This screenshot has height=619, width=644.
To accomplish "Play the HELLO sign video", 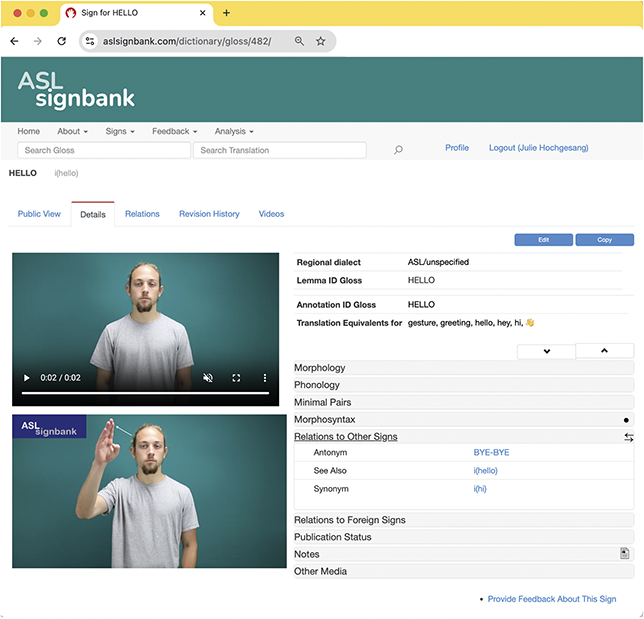I will click(x=27, y=378).
